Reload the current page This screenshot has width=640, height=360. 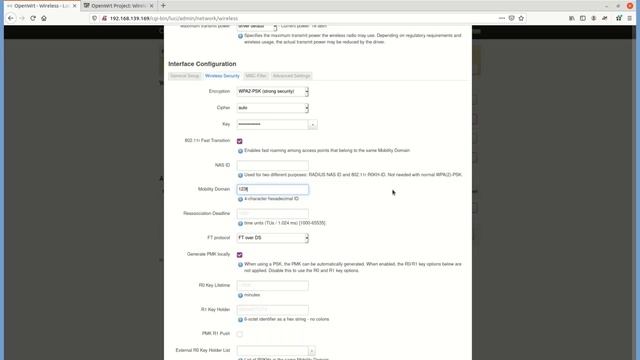pyautogui.click(x=33, y=18)
